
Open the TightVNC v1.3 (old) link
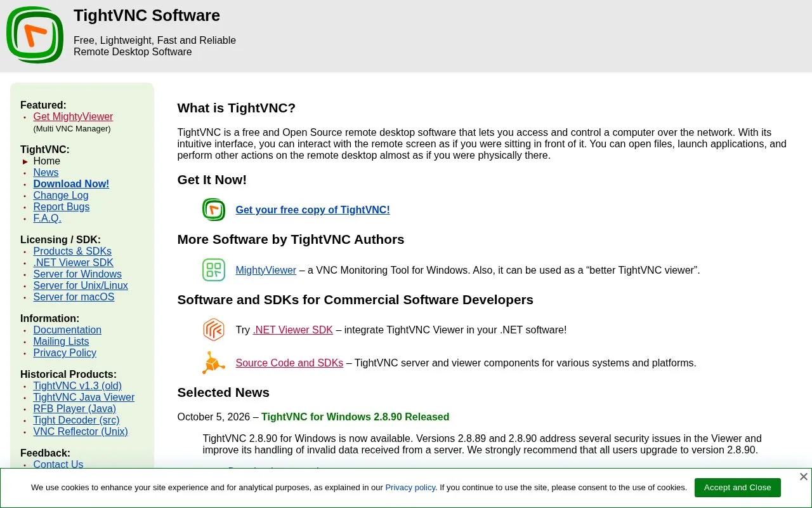tap(77, 386)
